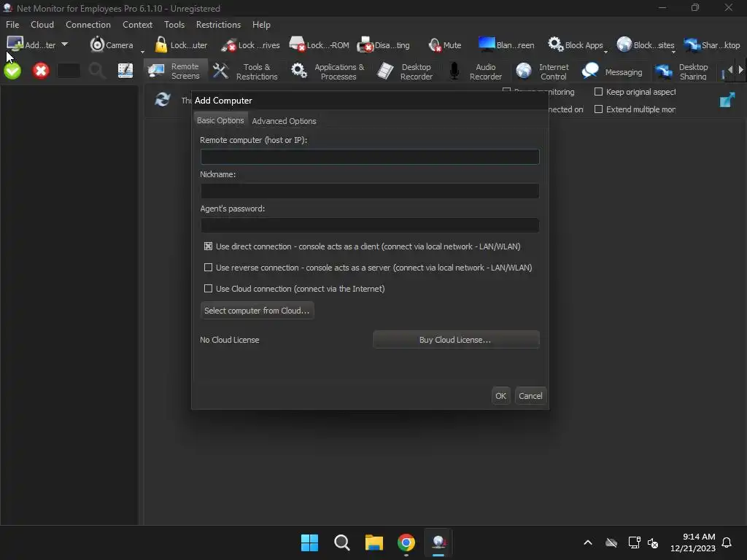Expand the Camera dropdown arrow

click(x=142, y=52)
